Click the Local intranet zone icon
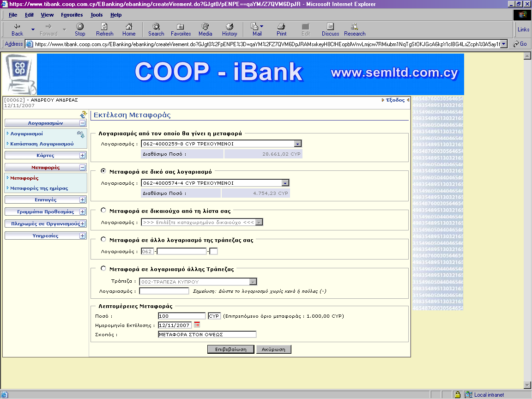This screenshot has height=399, width=532. click(x=469, y=394)
